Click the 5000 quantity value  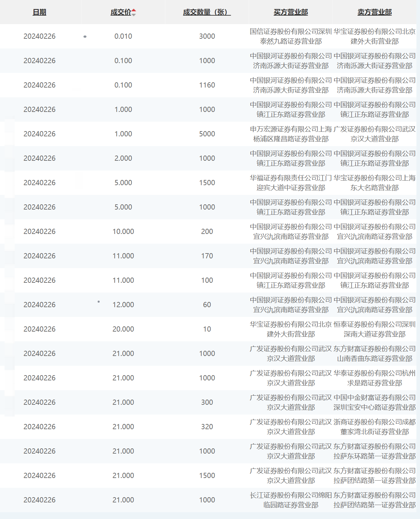pyautogui.click(x=207, y=134)
